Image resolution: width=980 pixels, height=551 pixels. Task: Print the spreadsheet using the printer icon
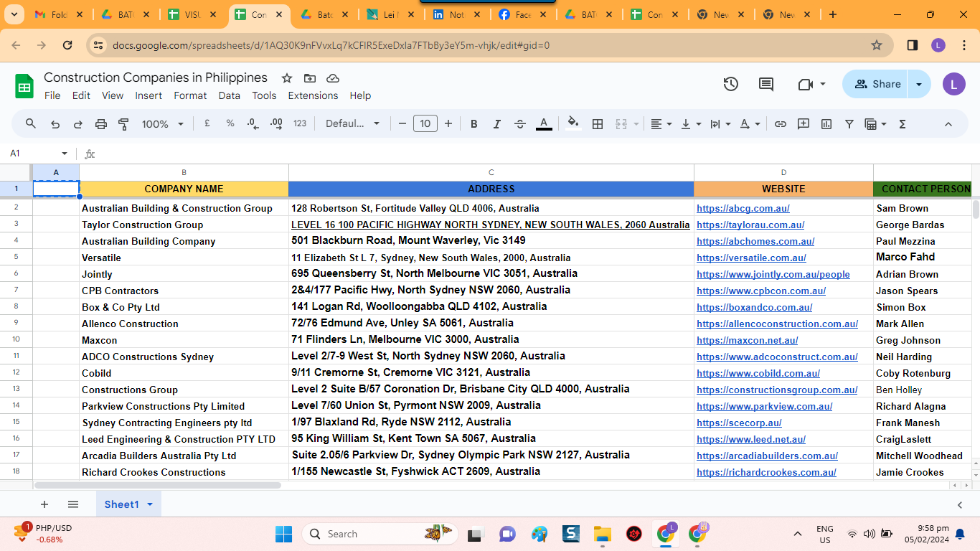click(101, 124)
